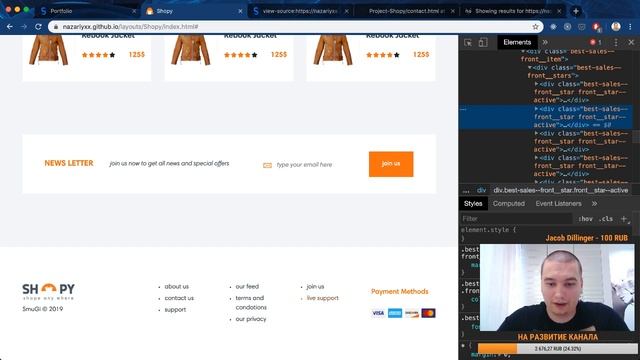This screenshot has width=640, height=360.
Task: Open the support footer link
Action: pos(176,310)
